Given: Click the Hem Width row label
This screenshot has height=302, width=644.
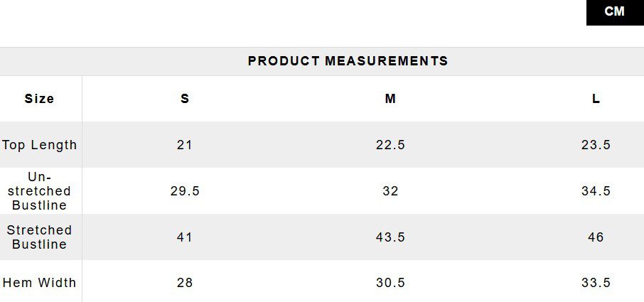Looking at the screenshot, I should 39,283.
